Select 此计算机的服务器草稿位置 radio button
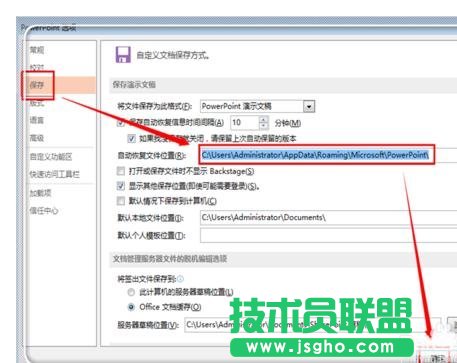 coord(131,292)
